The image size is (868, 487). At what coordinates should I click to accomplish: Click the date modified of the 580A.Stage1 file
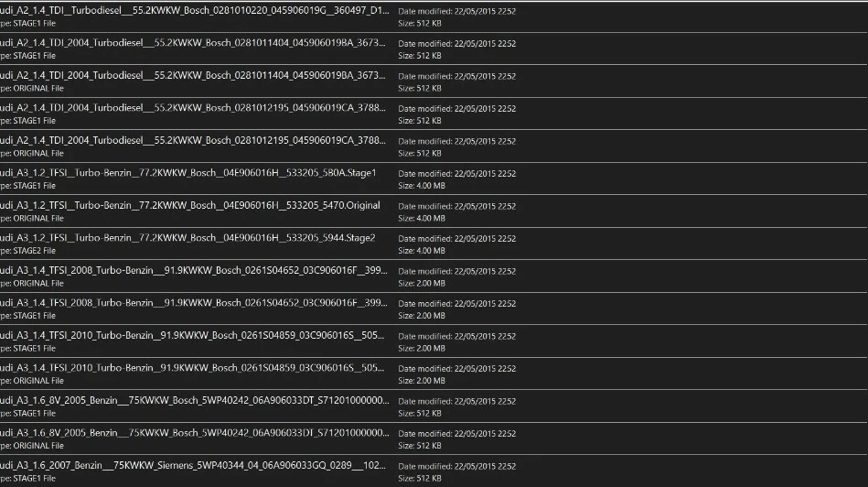point(457,174)
